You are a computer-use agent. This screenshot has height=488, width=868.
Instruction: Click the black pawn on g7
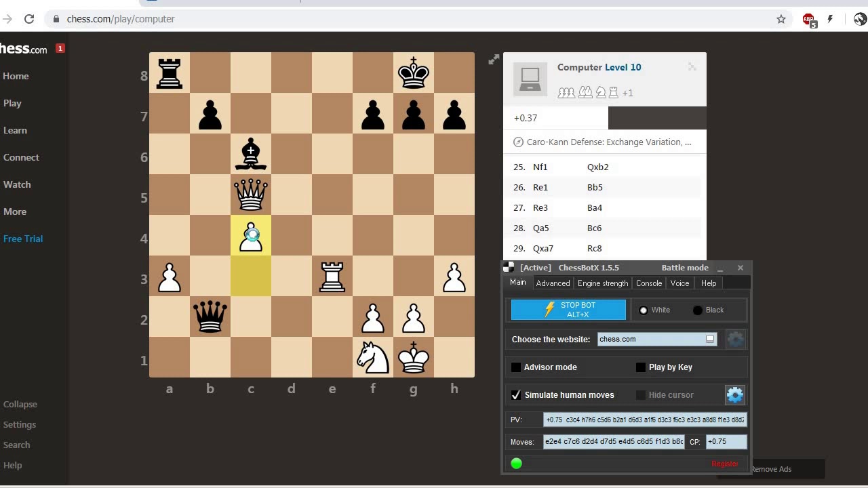[414, 115]
